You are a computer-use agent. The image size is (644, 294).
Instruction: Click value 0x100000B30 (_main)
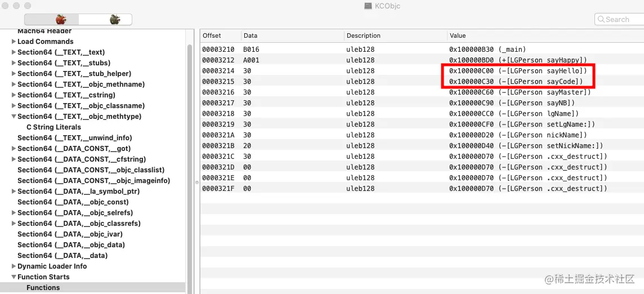coord(488,50)
